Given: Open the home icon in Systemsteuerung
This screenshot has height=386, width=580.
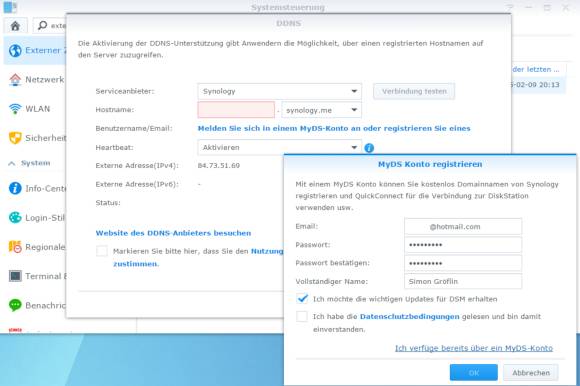Looking at the screenshot, I should tap(15, 26).
